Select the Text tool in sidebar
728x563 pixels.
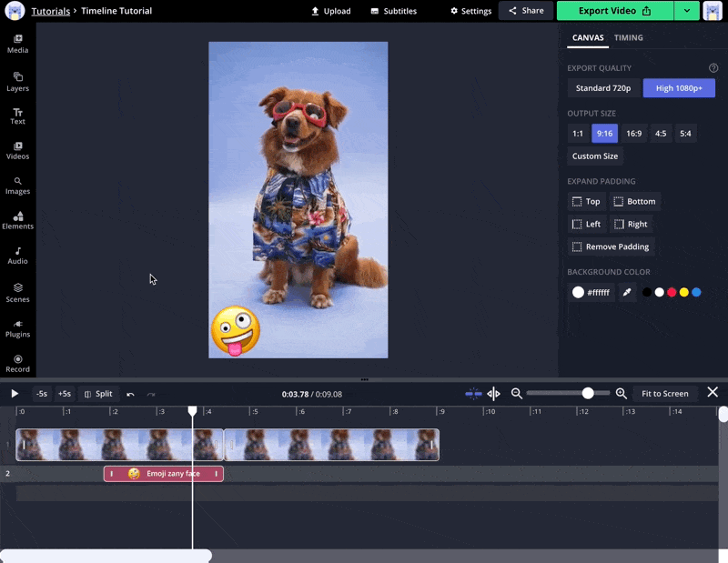17,116
